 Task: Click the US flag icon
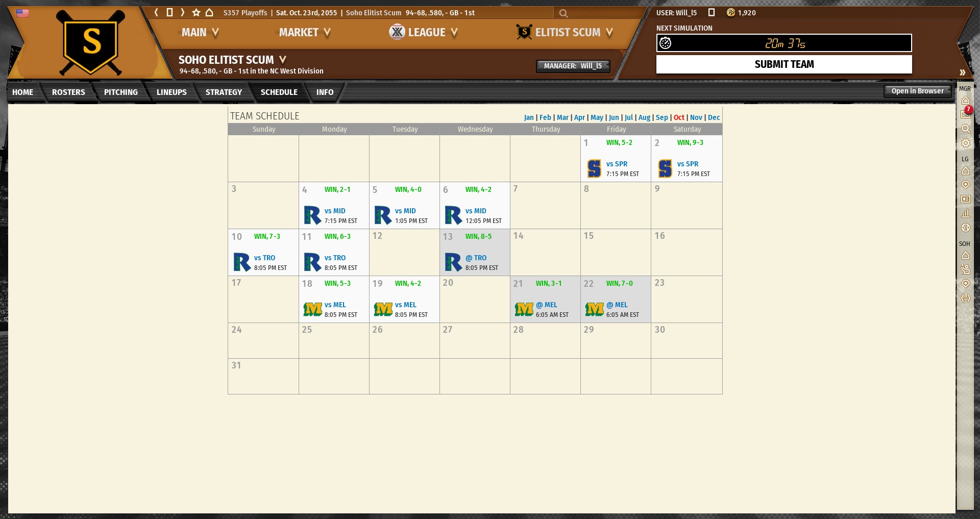22,13
